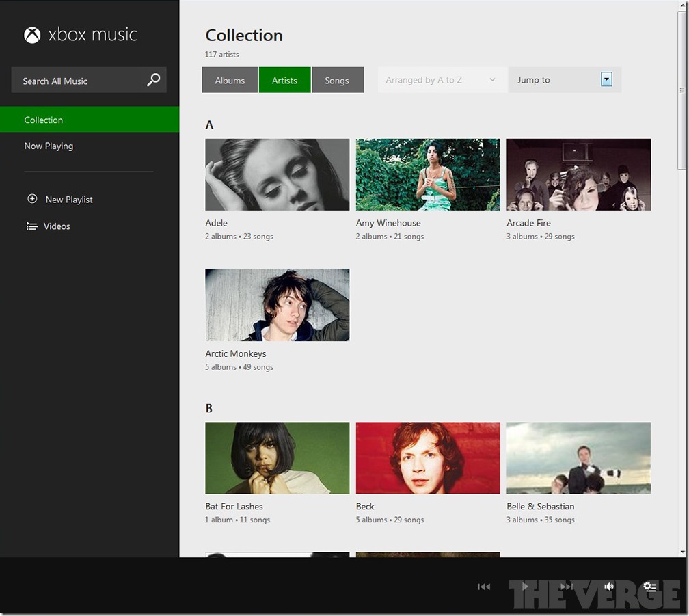
Task: Click the search magnifier icon
Action: tap(153, 80)
